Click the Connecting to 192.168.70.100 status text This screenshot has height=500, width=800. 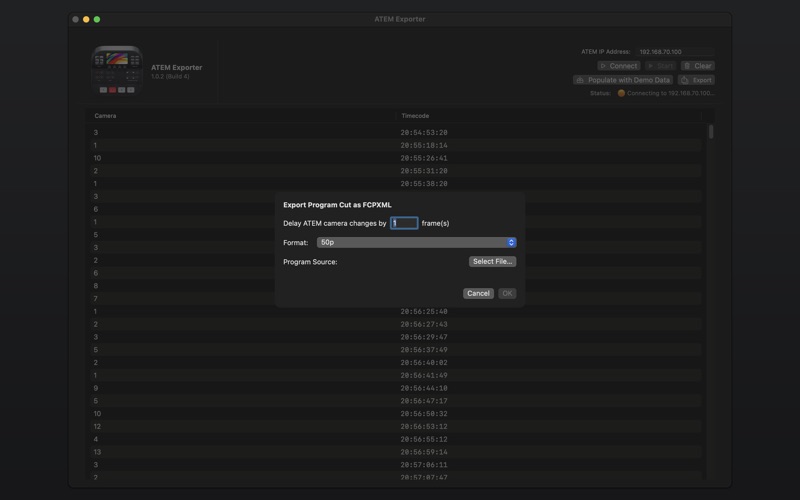tap(670, 93)
